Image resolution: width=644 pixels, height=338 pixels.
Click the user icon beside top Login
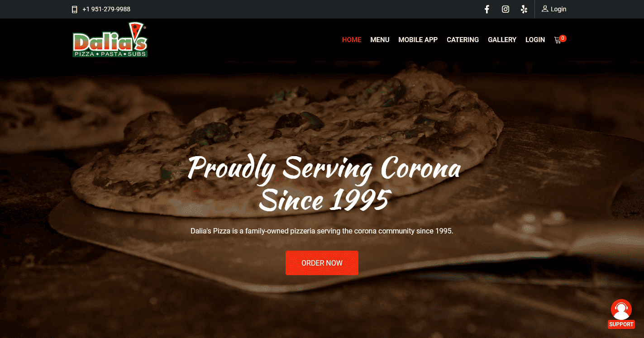point(545,9)
